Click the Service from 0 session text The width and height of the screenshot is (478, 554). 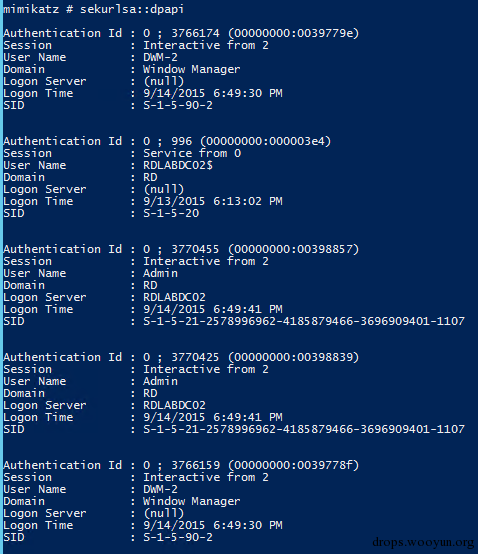point(192,153)
